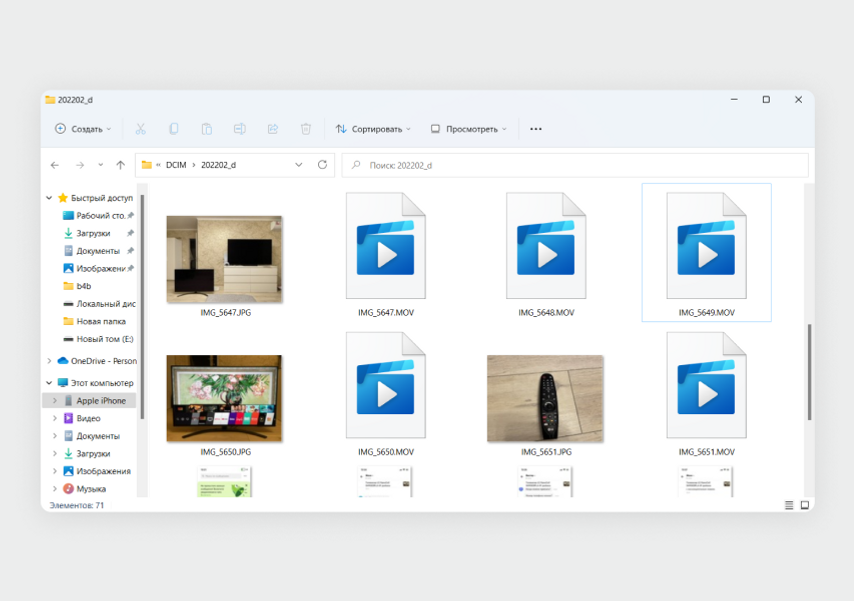Refresh the current folder view
This screenshot has width=854, height=601.
[x=322, y=165]
